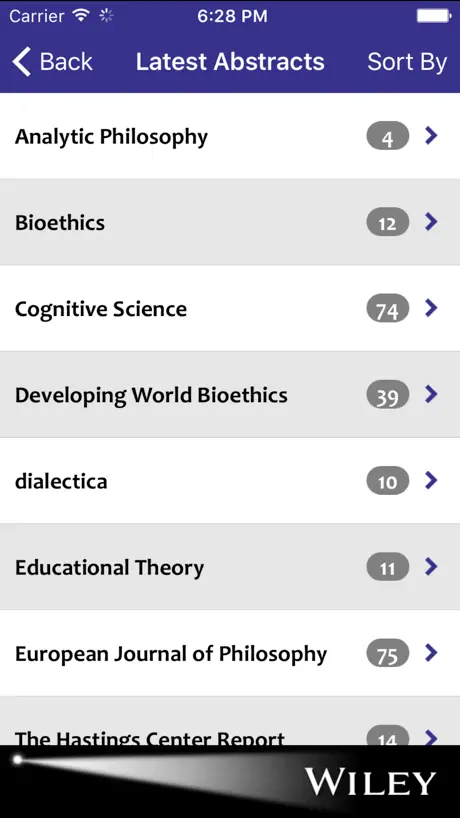Viewport: 460px width, 818px height.
Task: Expand Analytic Philosophy using its chevron
Action: 431,136
